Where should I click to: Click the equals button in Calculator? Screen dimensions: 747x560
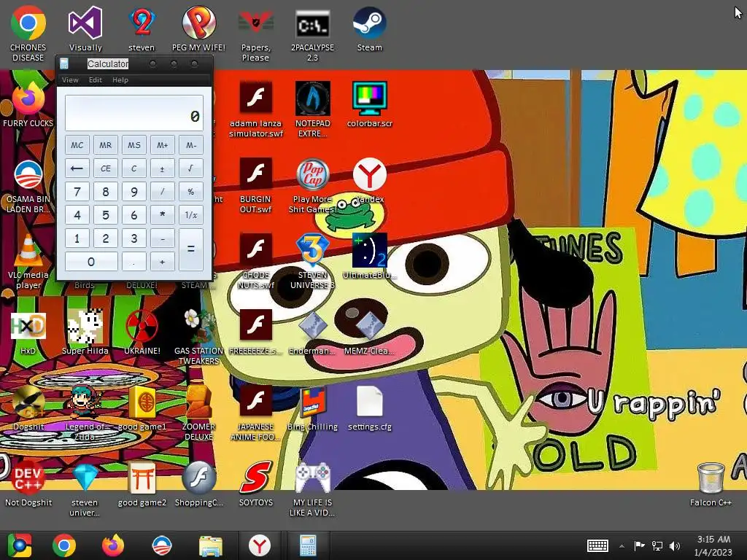tap(190, 249)
